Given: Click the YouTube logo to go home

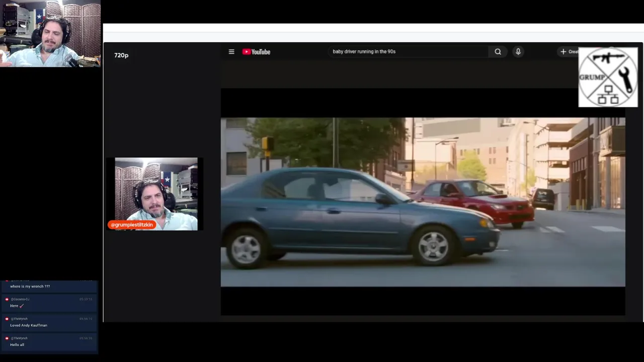Looking at the screenshot, I should (x=256, y=52).
